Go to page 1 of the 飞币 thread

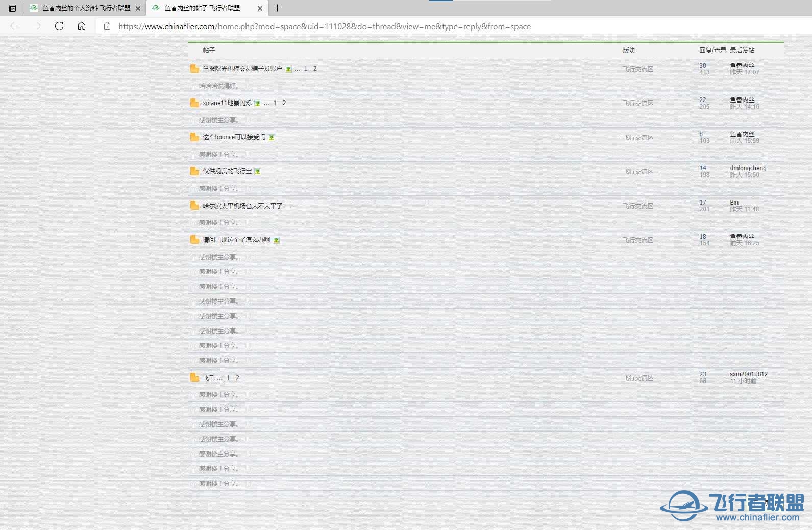point(228,377)
